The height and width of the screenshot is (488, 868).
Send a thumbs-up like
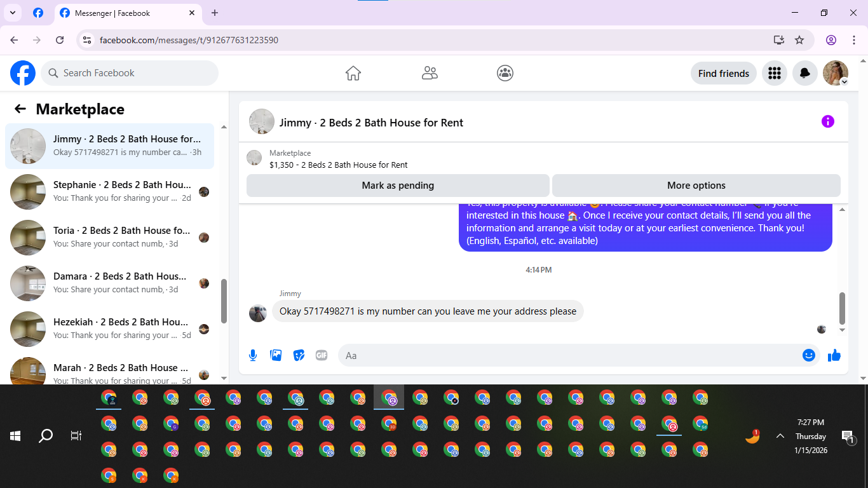point(834,355)
